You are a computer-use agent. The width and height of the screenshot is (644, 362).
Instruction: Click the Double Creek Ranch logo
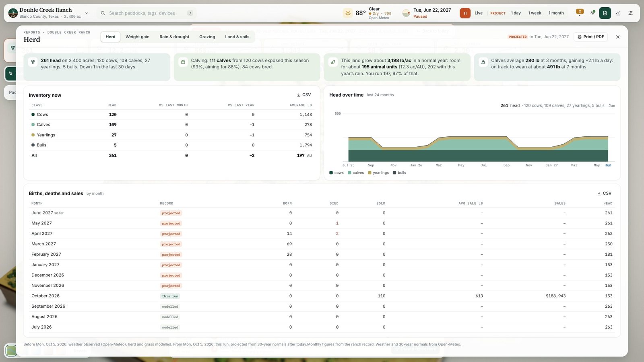point(13,13)
